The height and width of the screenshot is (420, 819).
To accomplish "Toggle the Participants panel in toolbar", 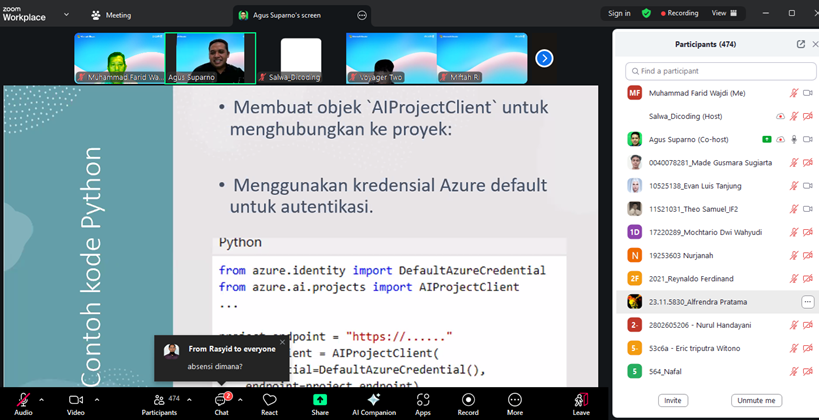I will coord(159,404).
